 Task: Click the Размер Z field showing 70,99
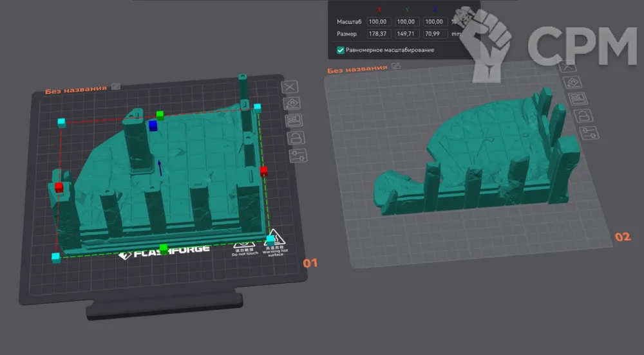click(x=436, y=33)
